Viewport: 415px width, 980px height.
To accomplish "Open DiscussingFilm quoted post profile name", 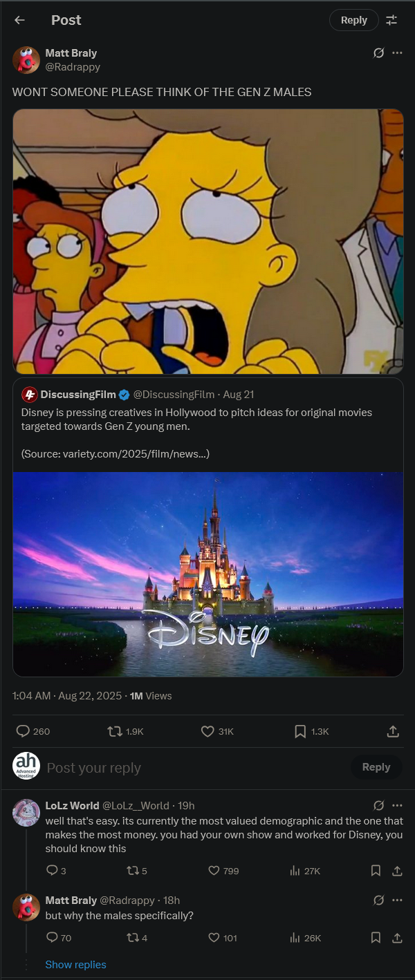I will 78,395.
